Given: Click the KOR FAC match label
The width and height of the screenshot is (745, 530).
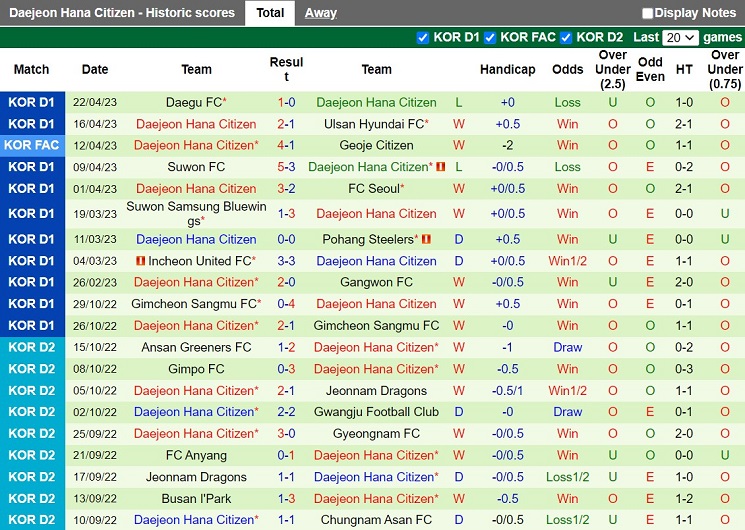Looking at the screenshot, I should click(32, 145).
